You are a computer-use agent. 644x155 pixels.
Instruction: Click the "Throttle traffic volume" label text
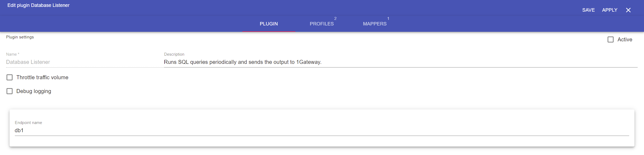[x=42, y=77]
